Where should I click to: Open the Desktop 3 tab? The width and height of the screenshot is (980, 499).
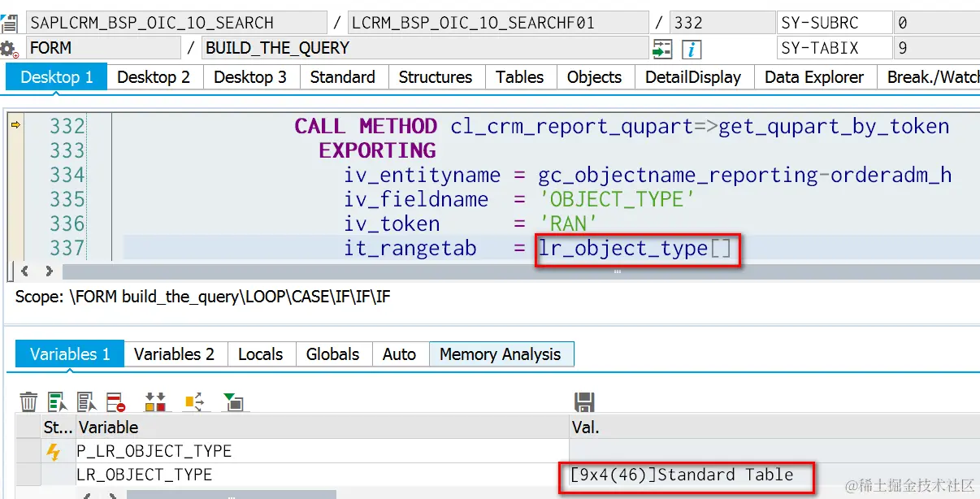(250, 77)
